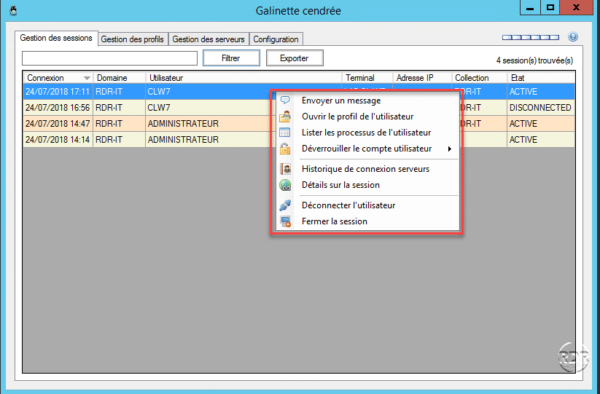The image size is (600, 394).
Task: Choose Envoyer un message from context menu
Action: pos(341,101)
